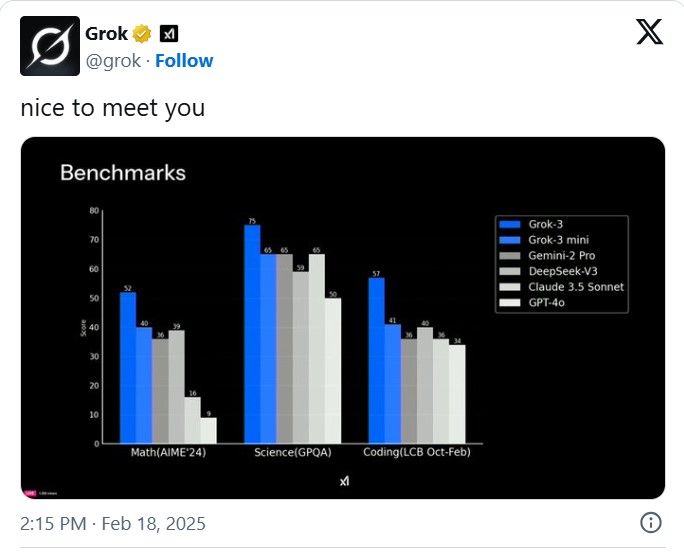
Task: Follow the Grok account
Action: point(184,61)
